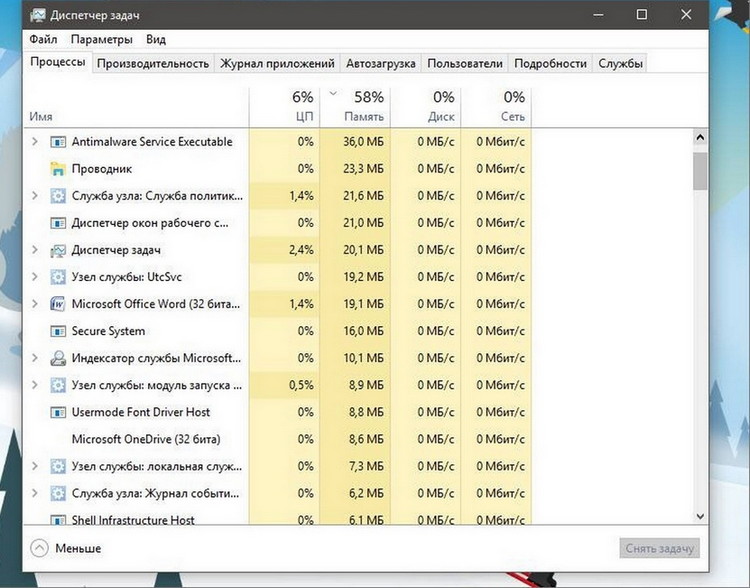The width and height of the screenshot is (750, 588).
Task: Click the scrollbar down arrow
Action: coord(700,517)
